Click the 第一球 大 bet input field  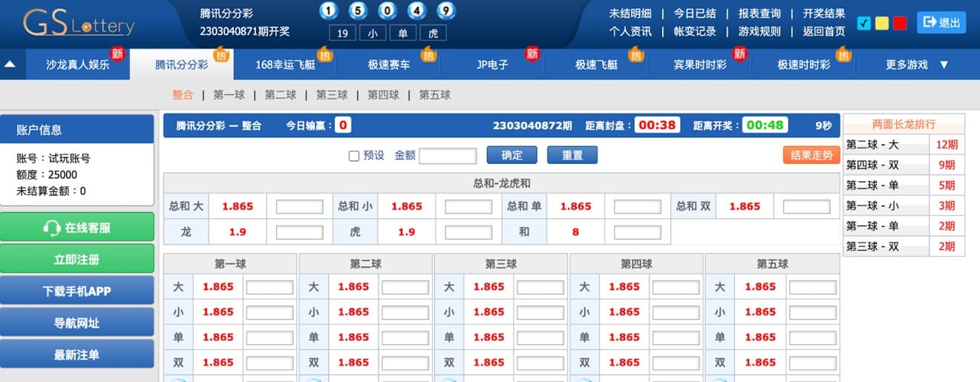tap(269, 287)
